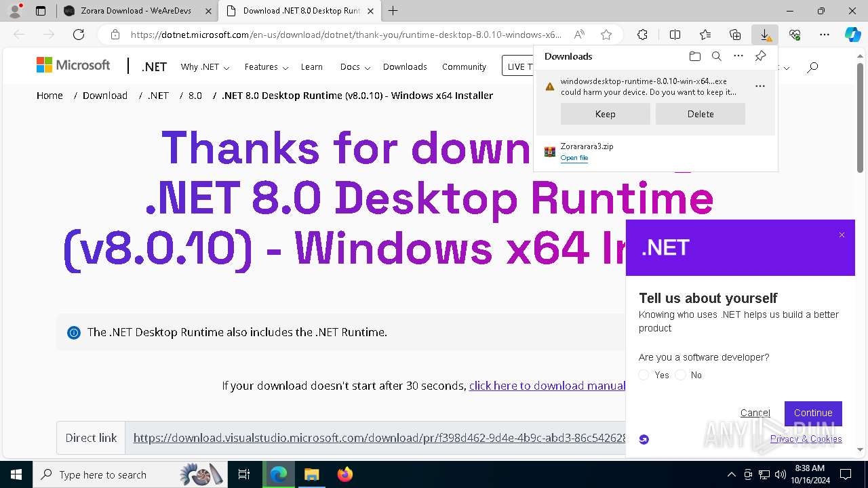Add page to favorites star icon

point(606,35)
